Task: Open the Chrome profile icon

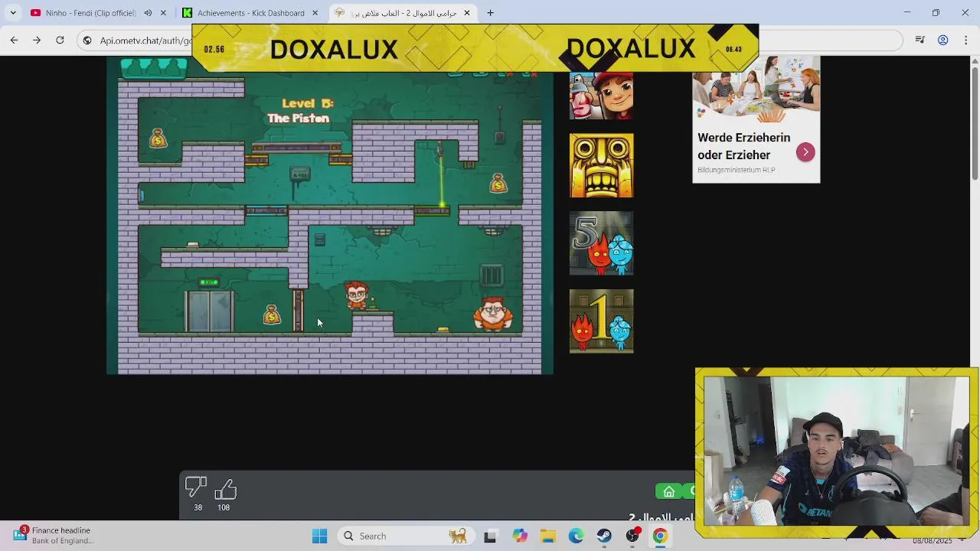Action: pos(943,40)
